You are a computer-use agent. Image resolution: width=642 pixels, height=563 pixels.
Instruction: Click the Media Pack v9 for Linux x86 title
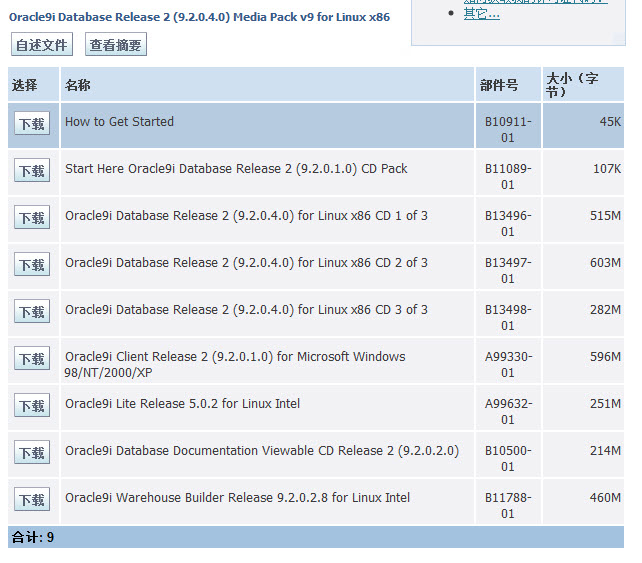click(x=199, y=17)
